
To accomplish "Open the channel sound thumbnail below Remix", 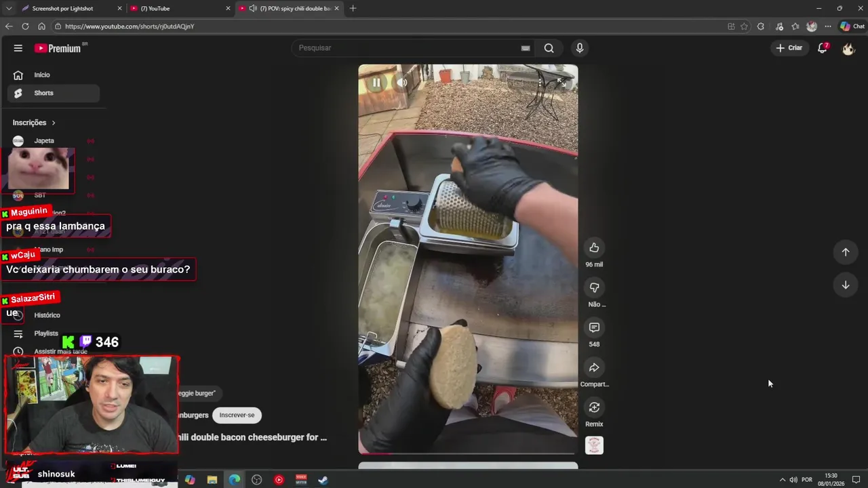I will 594,445.
